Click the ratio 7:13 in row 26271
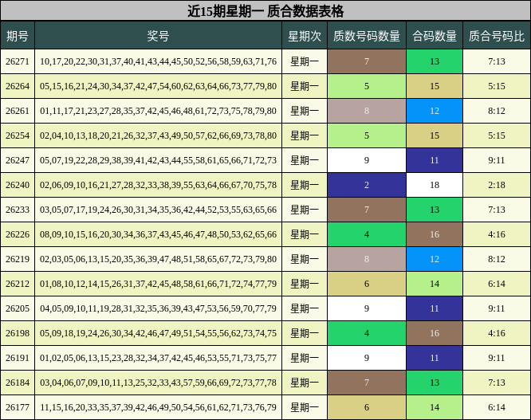The height and width of the screenshot is (420, 531). 497,61
